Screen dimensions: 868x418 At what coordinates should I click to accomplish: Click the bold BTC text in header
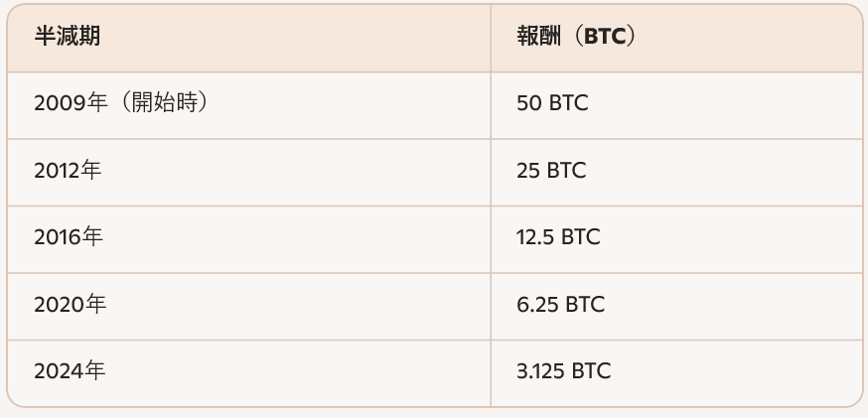(604, 37)
